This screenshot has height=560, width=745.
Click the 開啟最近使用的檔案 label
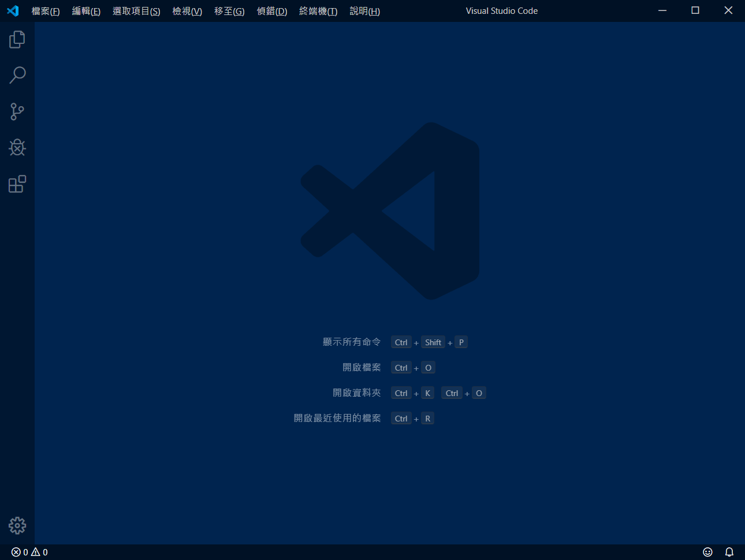[x=337, y=418]
